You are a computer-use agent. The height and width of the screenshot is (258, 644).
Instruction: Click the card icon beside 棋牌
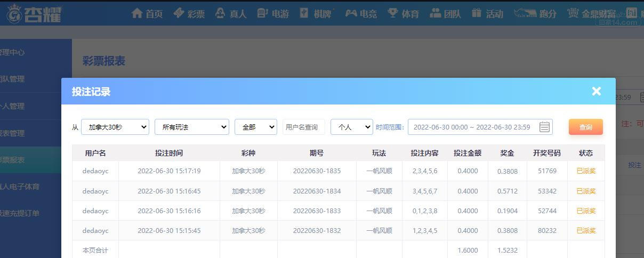tap(304, 13)
